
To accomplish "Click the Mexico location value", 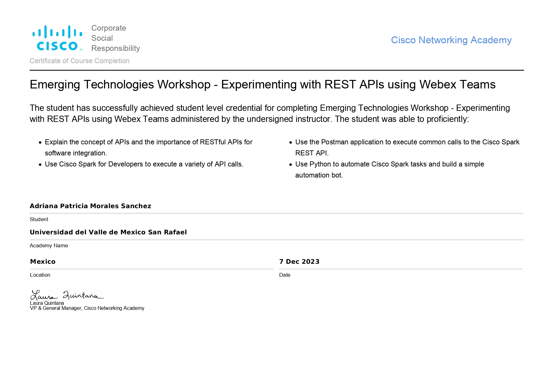I will (x=43, y=262).
